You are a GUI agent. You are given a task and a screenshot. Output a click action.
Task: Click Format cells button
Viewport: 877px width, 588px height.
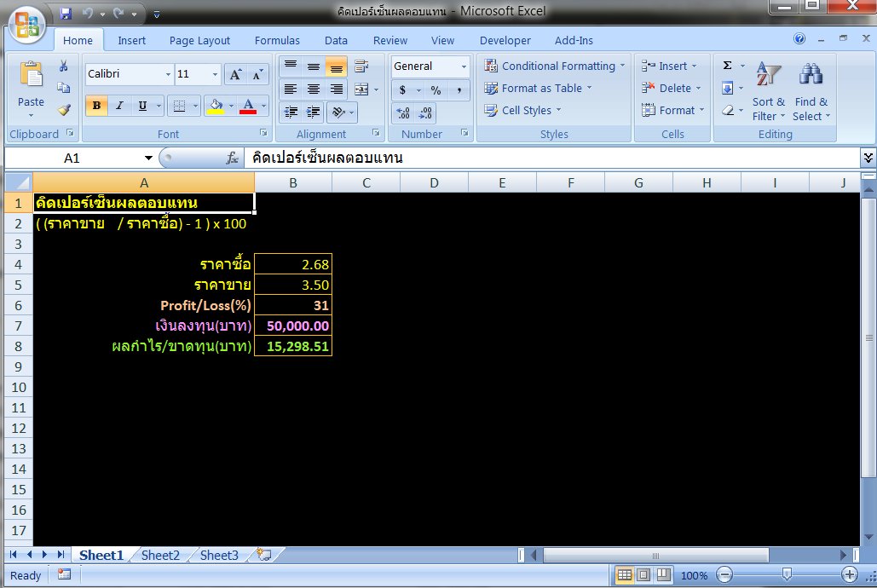[x=672, y=110]
